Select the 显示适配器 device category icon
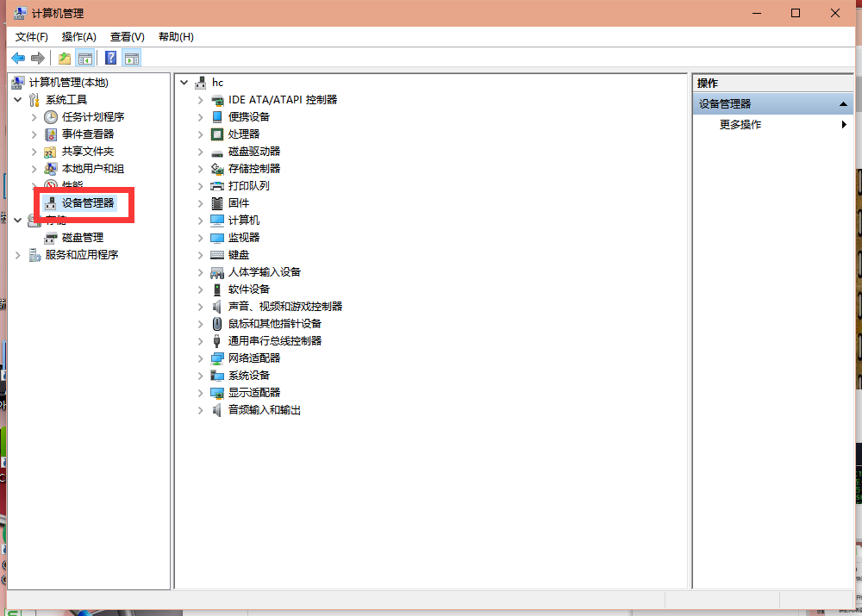862x616 pixels. coord(217,392)
